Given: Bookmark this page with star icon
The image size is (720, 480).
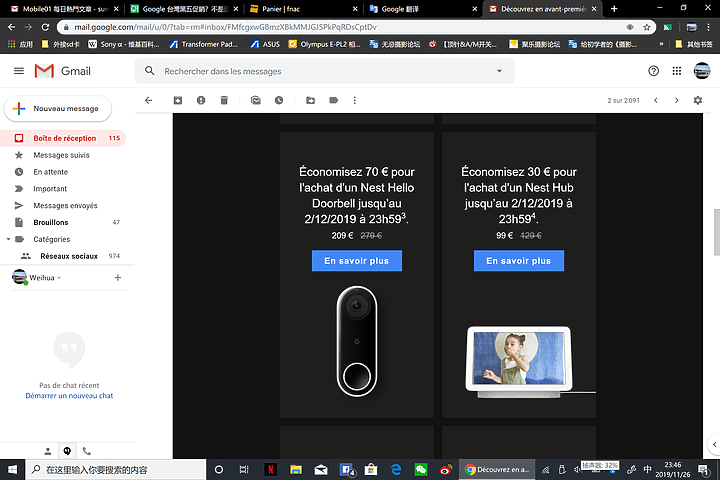Looking at the screenshot, I should coord(647,27).
